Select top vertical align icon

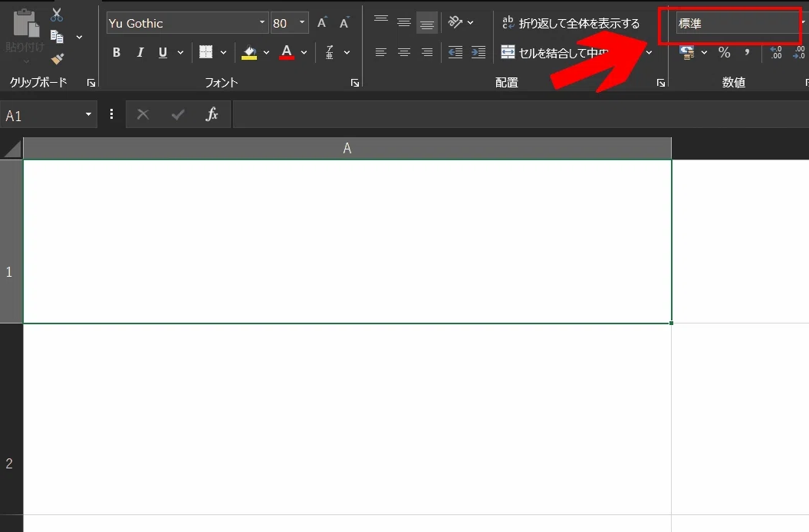381,21
